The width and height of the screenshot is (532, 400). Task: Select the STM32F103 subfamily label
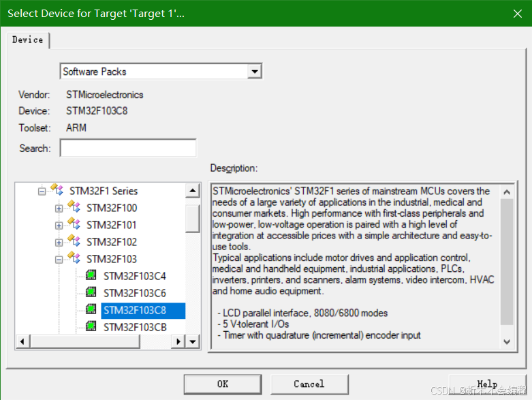[x=112, y=259]
